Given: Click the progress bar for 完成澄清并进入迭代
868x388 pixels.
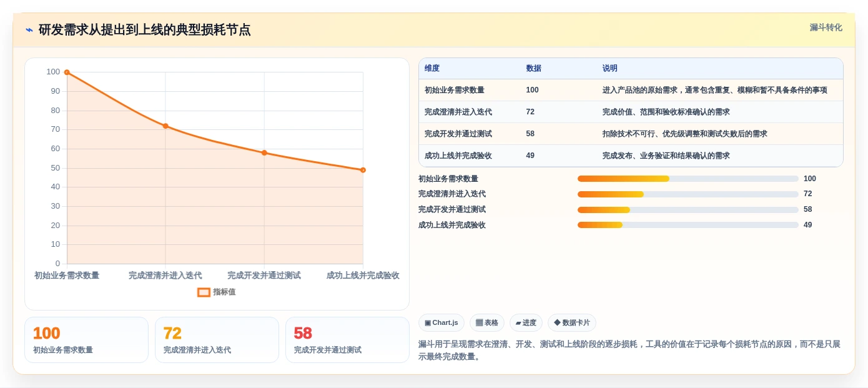Looking at the screenshot, I should click(x=688, y=194).
